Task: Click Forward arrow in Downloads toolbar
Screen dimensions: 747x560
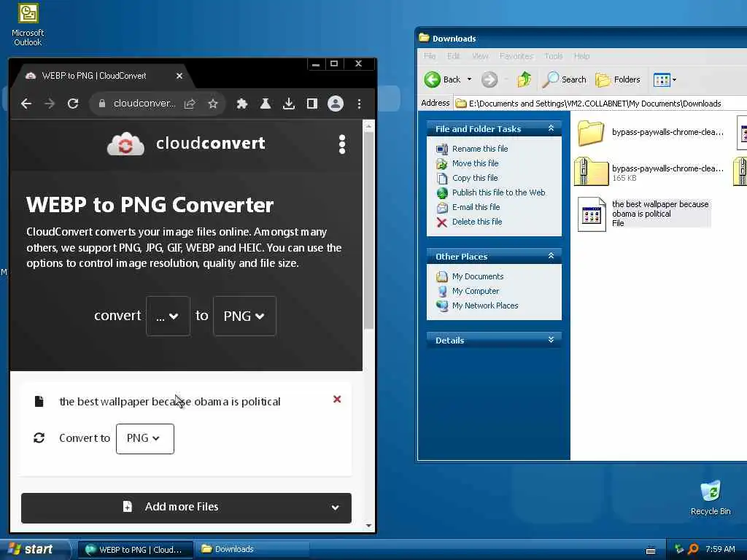Action: (489, 79)
